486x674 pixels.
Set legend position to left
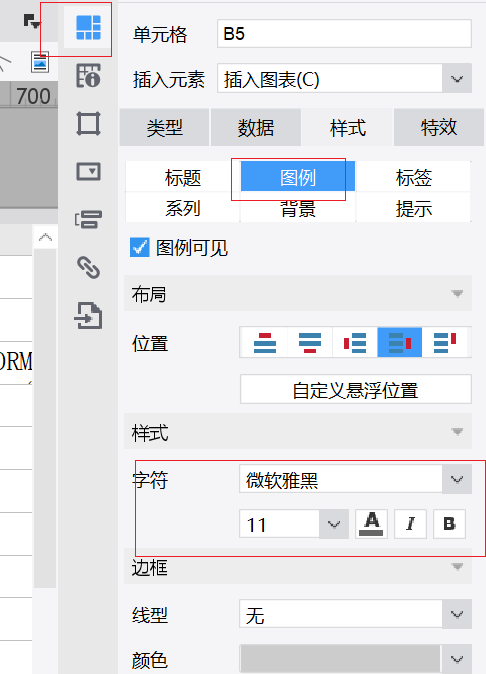click(x=355, y=343)
